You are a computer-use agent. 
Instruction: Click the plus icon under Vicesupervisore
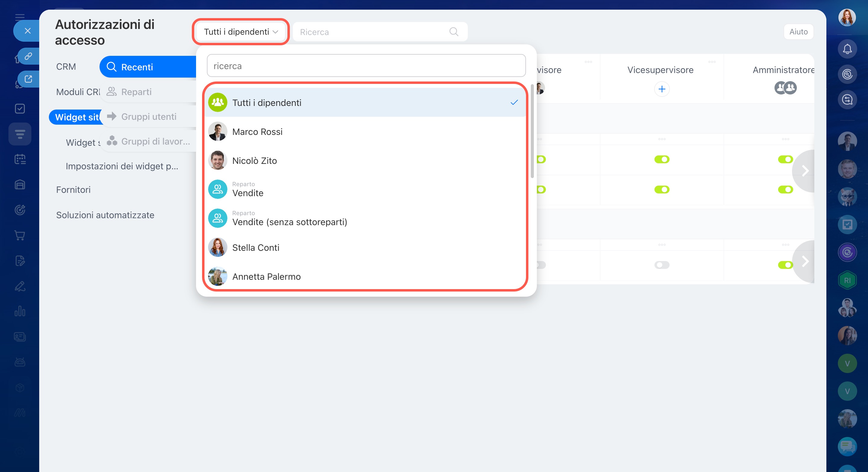point(661,89)
